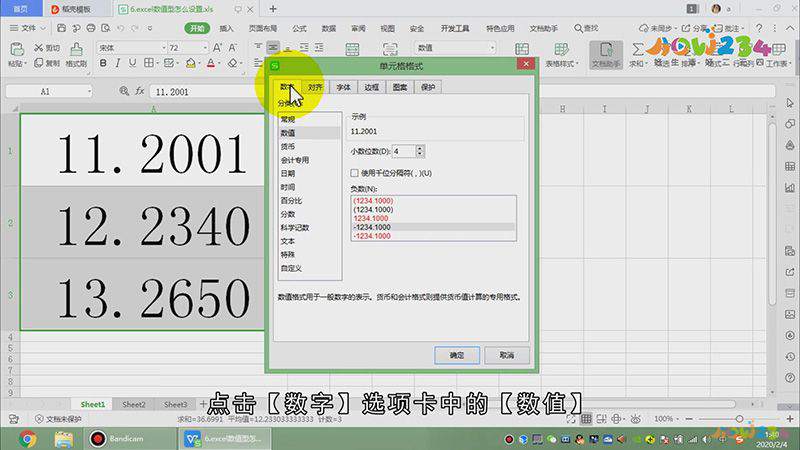
Task: Switch to the 保护 protection tab
Action: pyautogui.click(x=428, y=87)
